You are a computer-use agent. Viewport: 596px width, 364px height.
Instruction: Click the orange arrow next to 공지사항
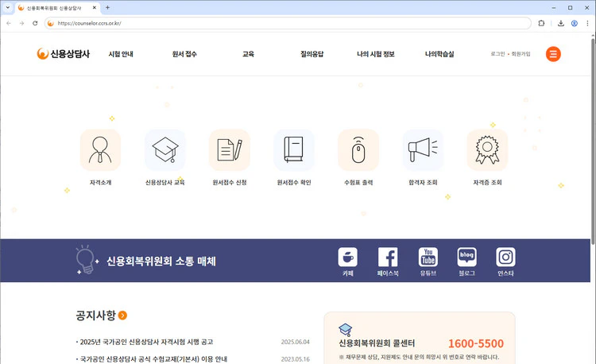122,316
